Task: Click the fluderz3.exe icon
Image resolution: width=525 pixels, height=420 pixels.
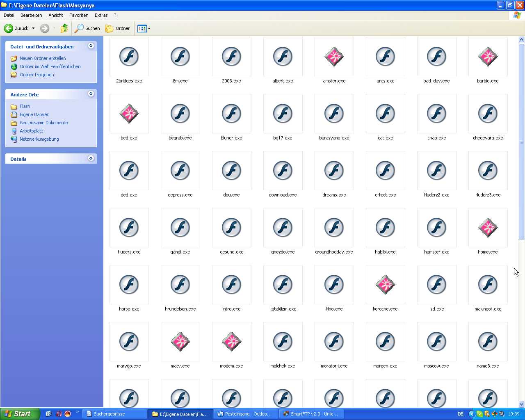Action: [488, 171]
